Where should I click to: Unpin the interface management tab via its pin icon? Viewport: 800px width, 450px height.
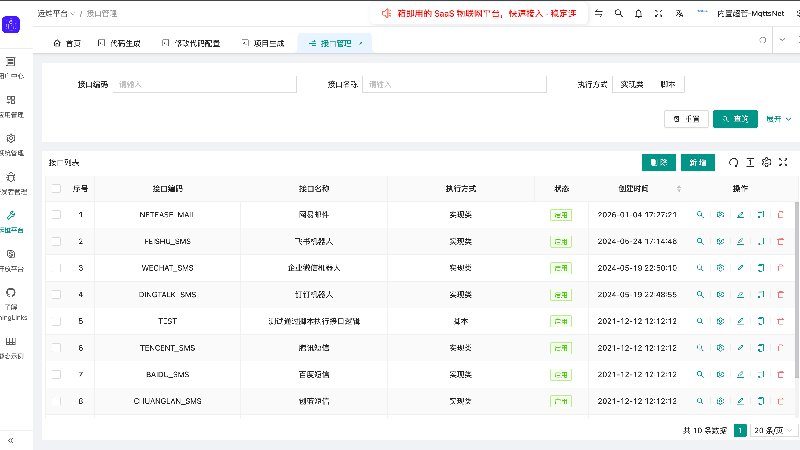[x=361, y=43]
